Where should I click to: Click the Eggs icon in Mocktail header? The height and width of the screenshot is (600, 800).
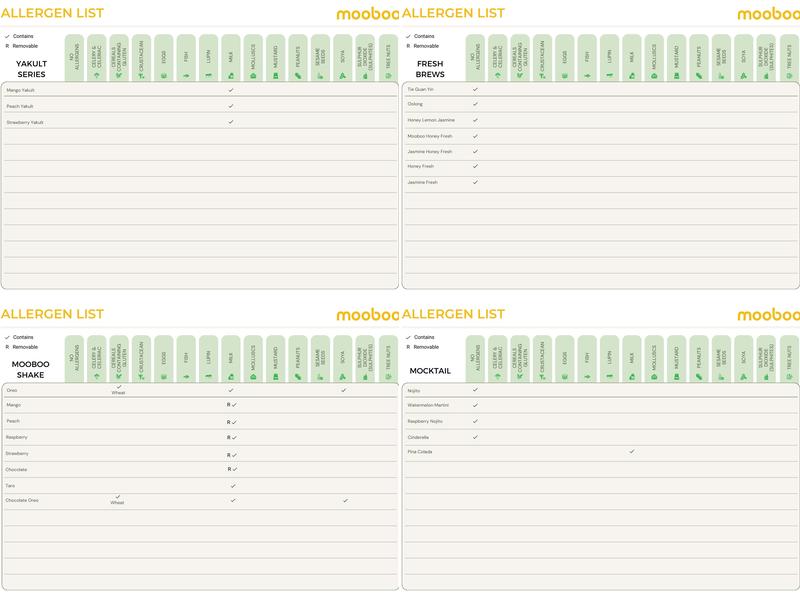tap(565, 375)
